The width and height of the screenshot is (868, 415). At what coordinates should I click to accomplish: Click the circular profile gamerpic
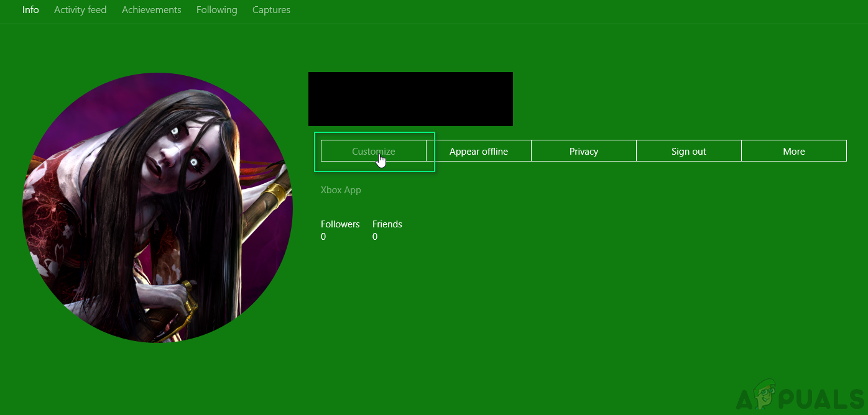[157, 207]
